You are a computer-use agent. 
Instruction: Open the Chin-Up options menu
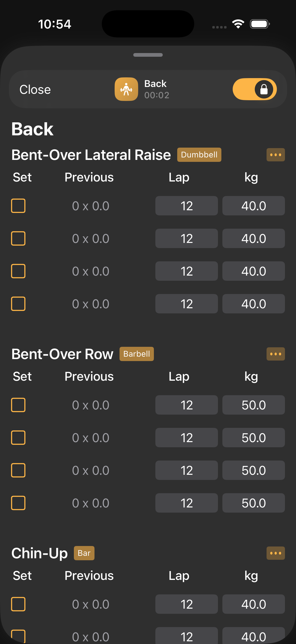coord(276,553)
